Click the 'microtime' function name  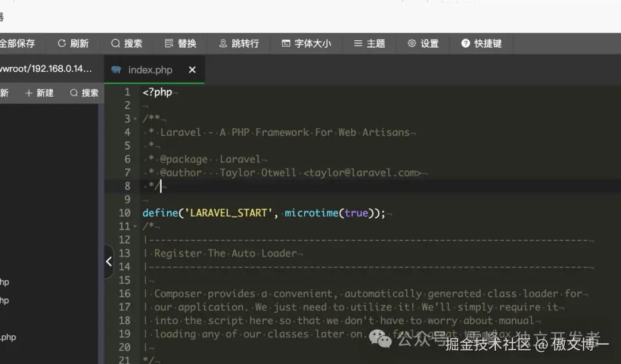pyautogui.click(x=311, y=213)
